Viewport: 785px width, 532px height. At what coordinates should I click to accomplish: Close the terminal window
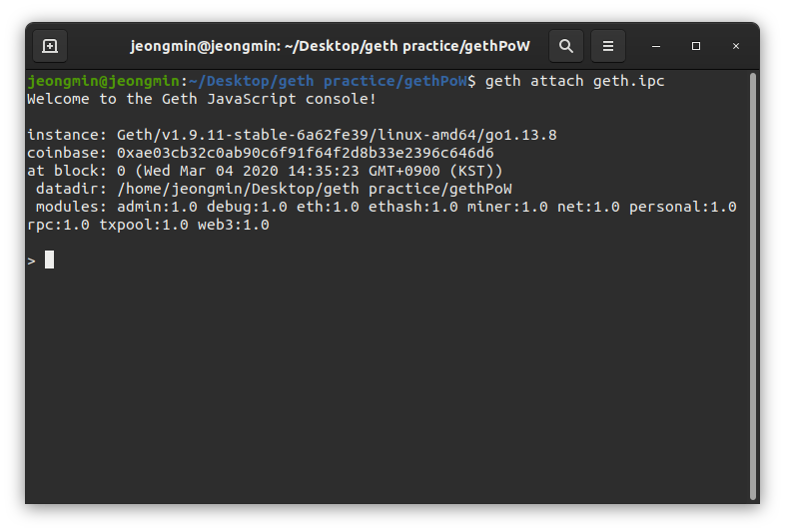click(735, 46)
